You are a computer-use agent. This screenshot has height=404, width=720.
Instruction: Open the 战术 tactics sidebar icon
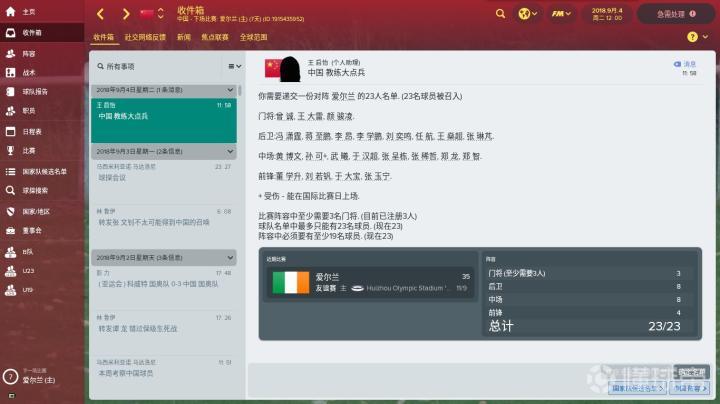coord(11,73)
